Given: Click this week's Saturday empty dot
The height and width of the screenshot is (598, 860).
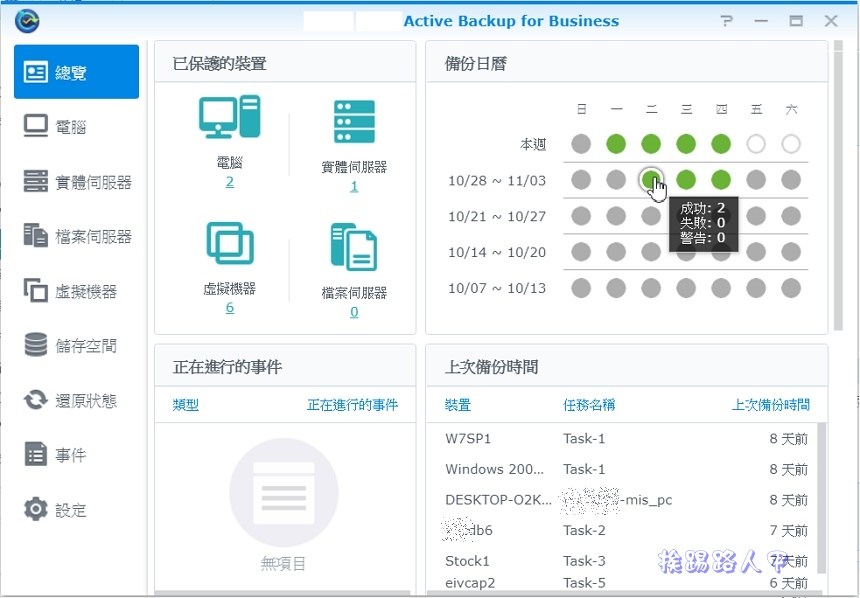Looking at the screenshot, I should click(791, 144).
